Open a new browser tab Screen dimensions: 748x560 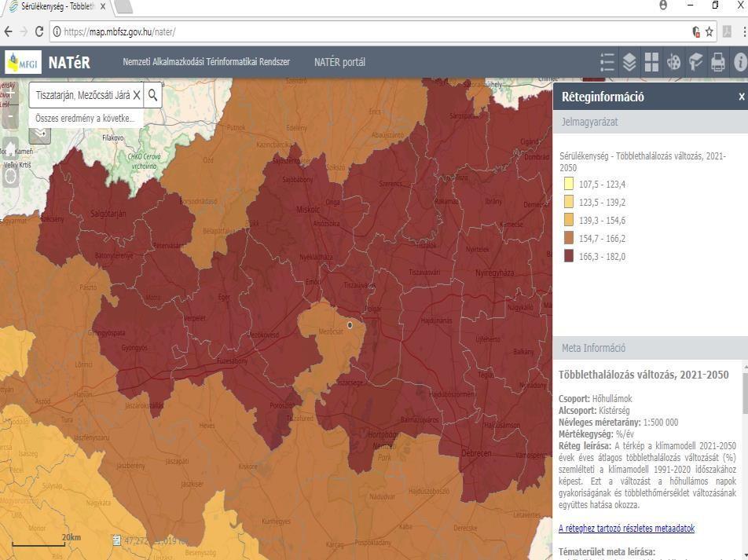coord(123,7)
